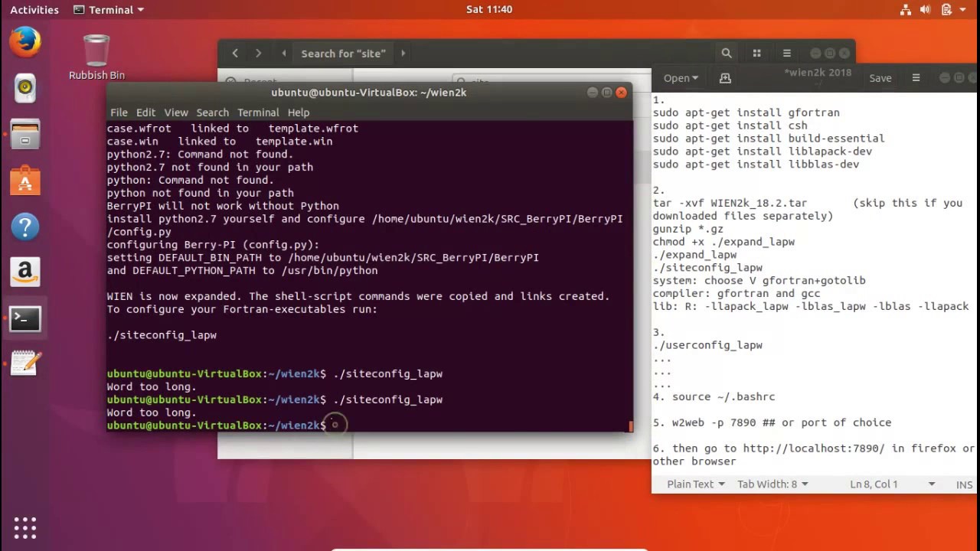Click the path-right arrow in Files

403,54
